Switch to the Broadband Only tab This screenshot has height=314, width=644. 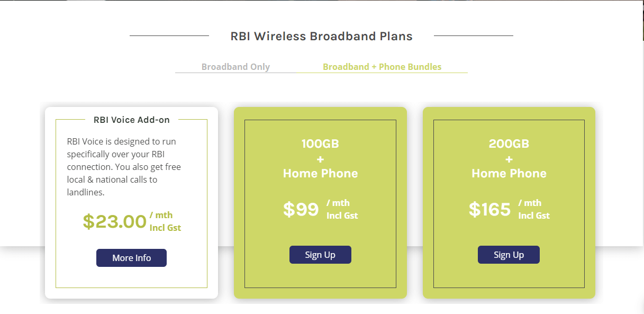235,67
